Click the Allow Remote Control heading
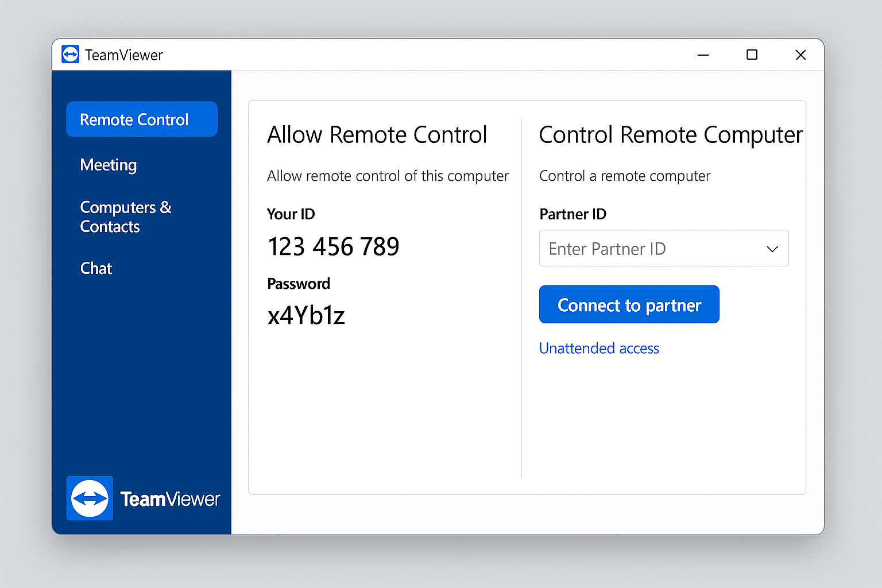Viewport: 882px width, 588px height. (377, 135)
